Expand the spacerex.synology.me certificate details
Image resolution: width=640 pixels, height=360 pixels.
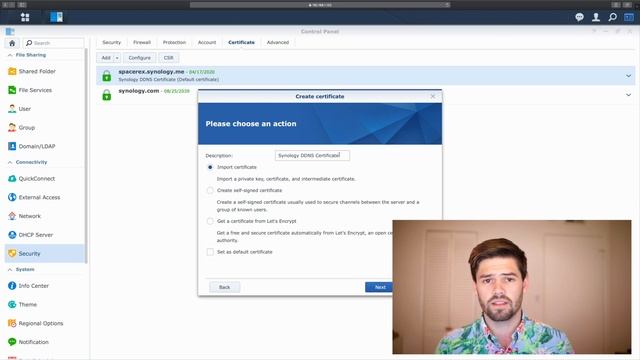tap(629, 76)
